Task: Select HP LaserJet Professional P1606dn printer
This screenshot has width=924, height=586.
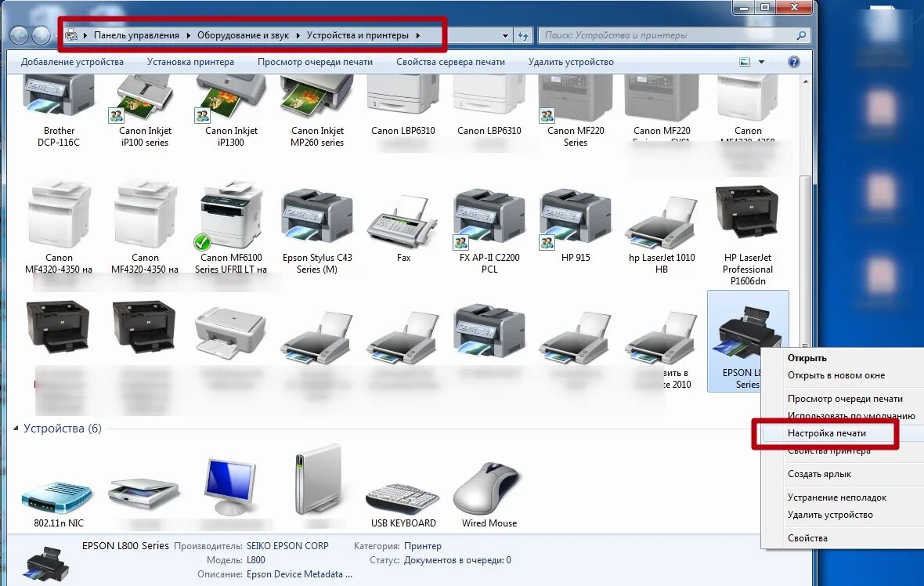Action: (747, 235)
